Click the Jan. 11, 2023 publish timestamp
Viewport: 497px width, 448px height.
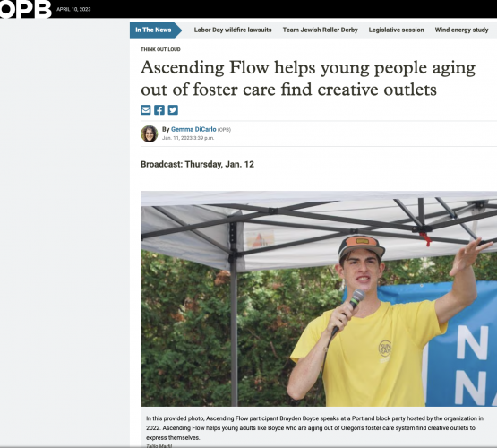(188, 138)
